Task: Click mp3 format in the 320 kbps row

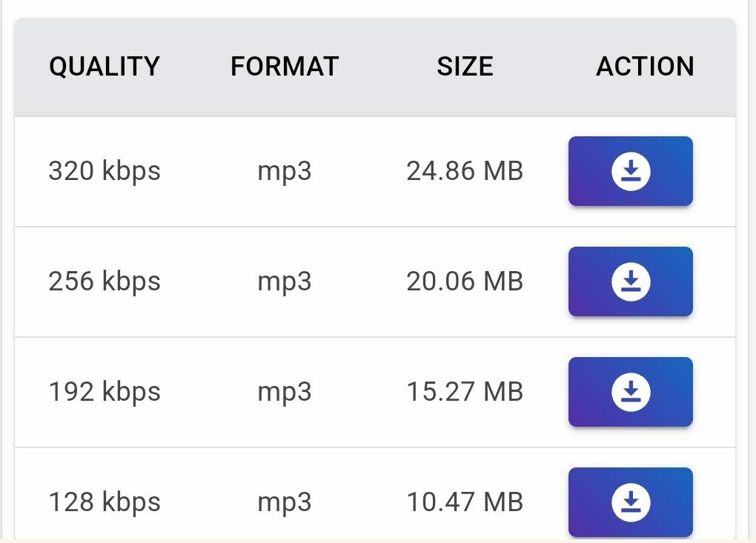Action: [285, 173]
